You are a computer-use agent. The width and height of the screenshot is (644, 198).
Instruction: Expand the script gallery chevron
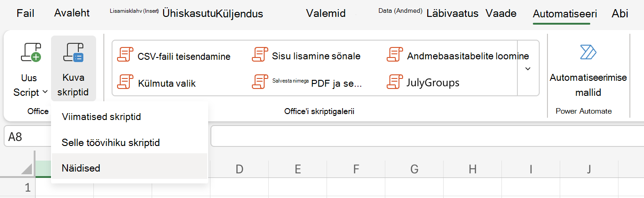tap(528, 68)
